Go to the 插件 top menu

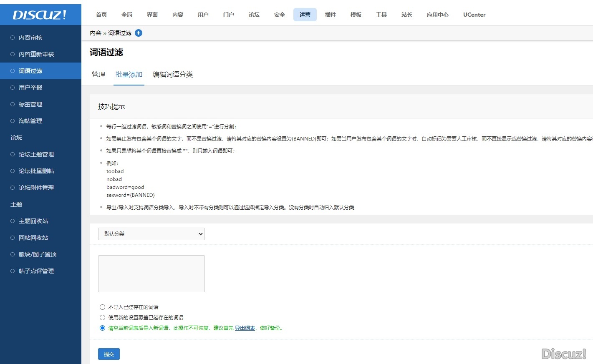(330, 15)
